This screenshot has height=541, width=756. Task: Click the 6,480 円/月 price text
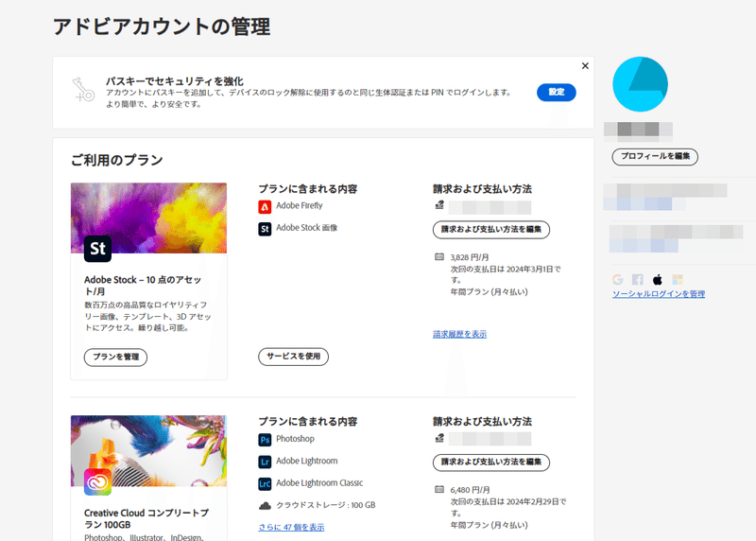470,490
